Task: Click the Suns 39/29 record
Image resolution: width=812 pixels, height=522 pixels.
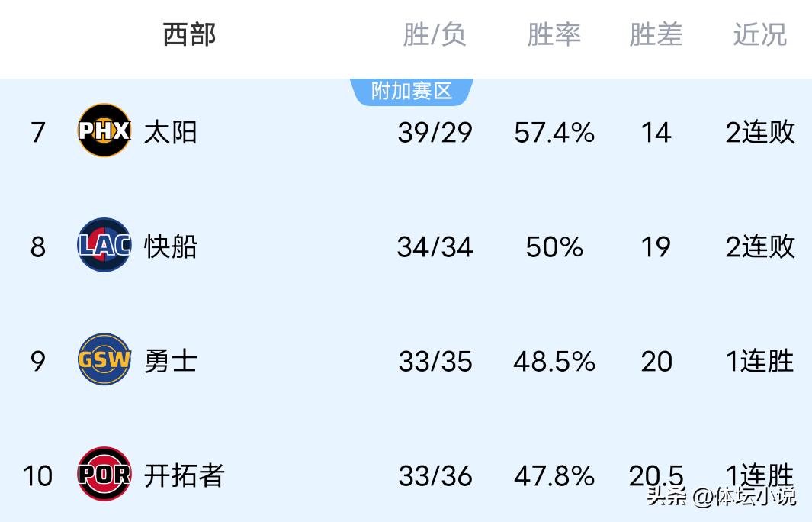Action: pos(435,132)
